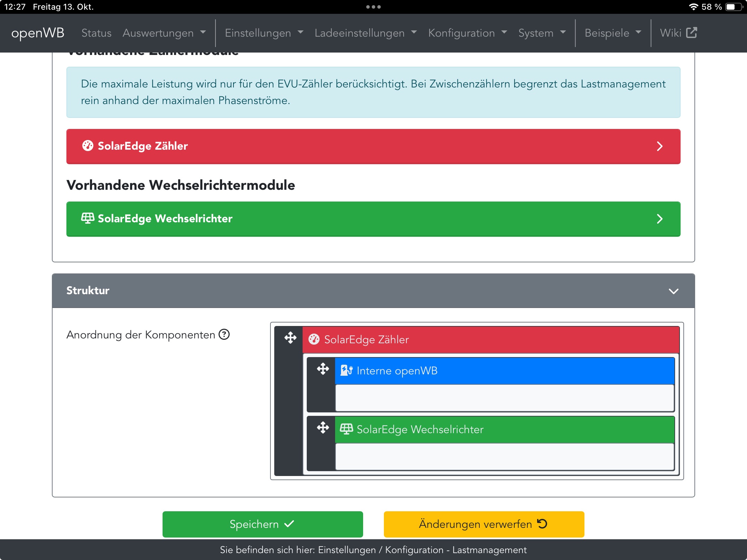Collapse the Struktur section
Screen dimensions: 747x560
pos(673,291)
